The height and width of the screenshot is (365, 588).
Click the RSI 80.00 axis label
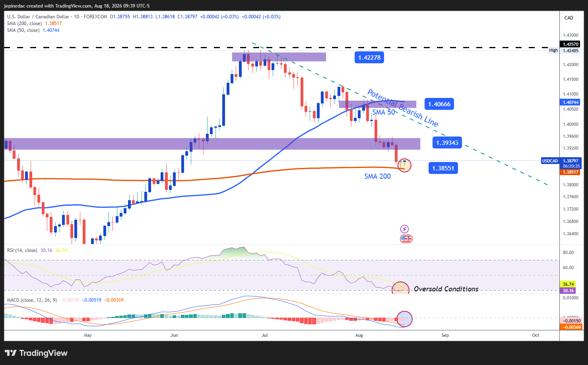click(568, 252)
